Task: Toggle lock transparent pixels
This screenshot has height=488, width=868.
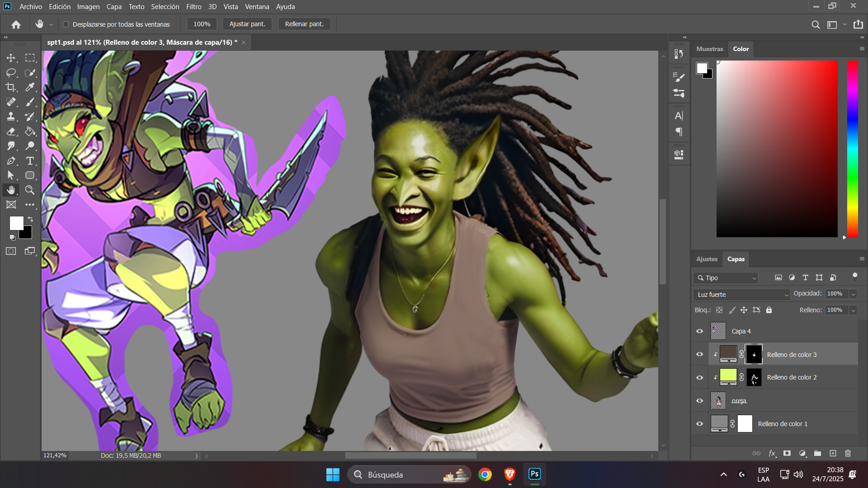Action: (719, 310)
